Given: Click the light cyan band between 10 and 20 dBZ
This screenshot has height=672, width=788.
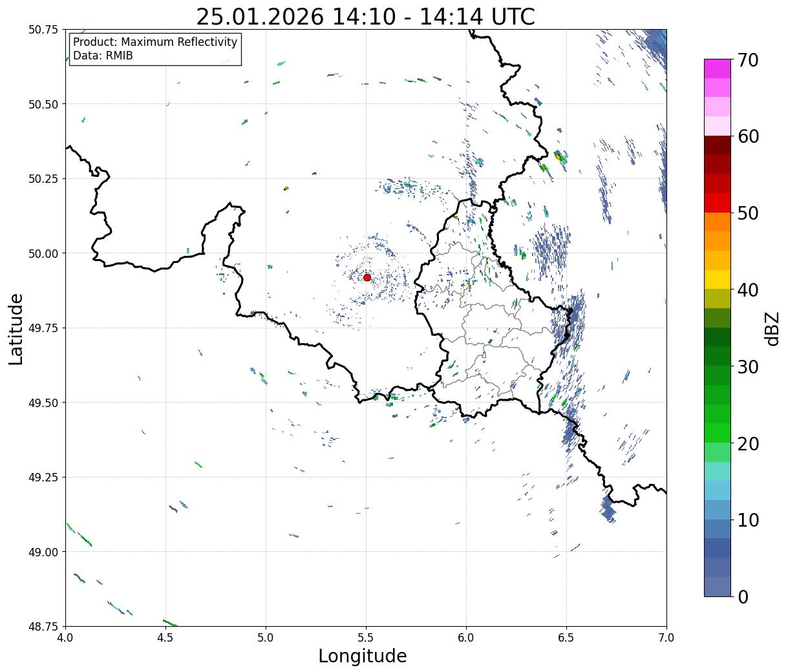Looking at the screenshot, I should click(717, 471).
